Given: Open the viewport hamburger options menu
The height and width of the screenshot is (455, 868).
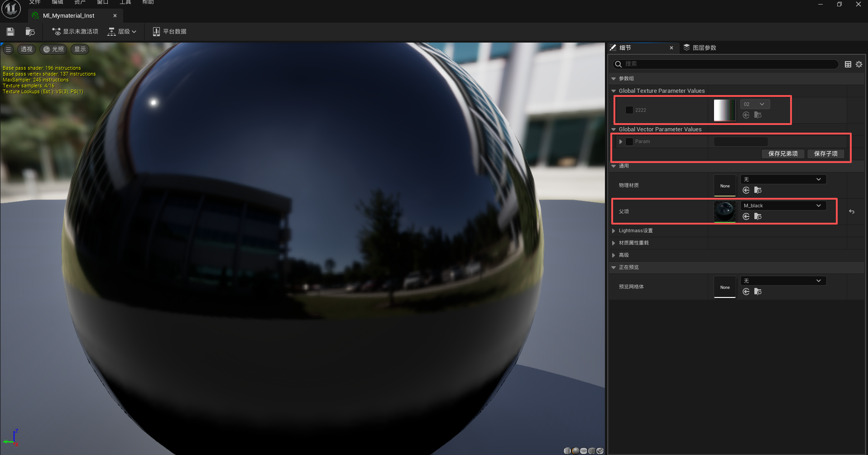Looking at the screenshot, I should pos(8,49).
